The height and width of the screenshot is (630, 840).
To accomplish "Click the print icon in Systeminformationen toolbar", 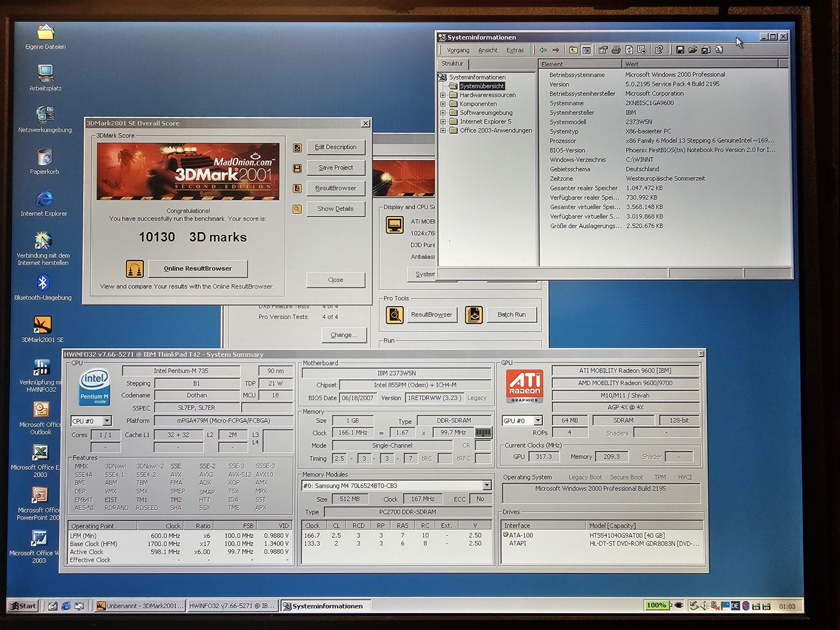I will (x=616, y=50).
